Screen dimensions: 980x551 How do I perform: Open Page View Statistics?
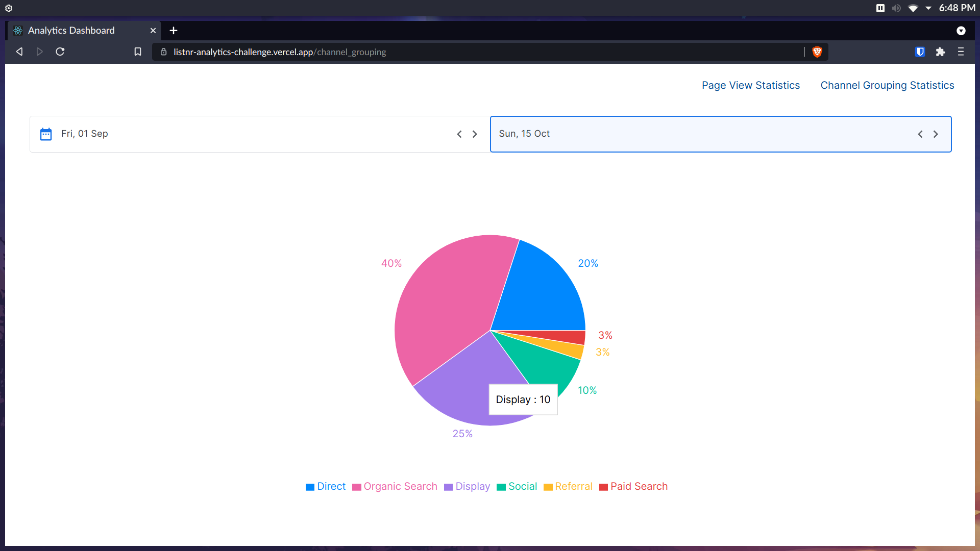coord(751,85)
